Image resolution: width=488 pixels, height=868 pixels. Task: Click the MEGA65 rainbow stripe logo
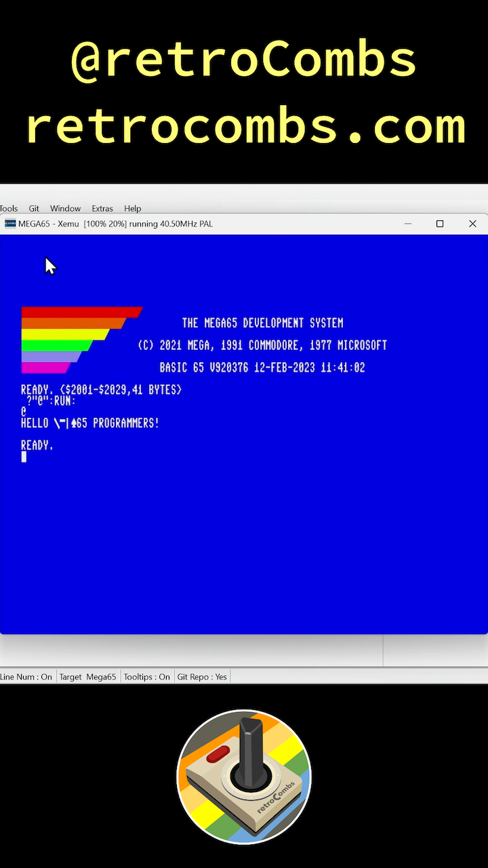81,340
